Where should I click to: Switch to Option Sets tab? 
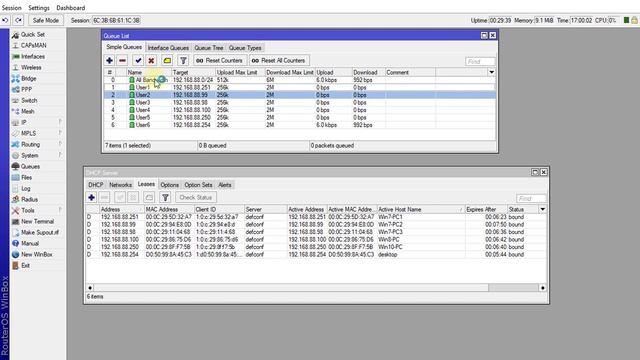tap(198, 185)
